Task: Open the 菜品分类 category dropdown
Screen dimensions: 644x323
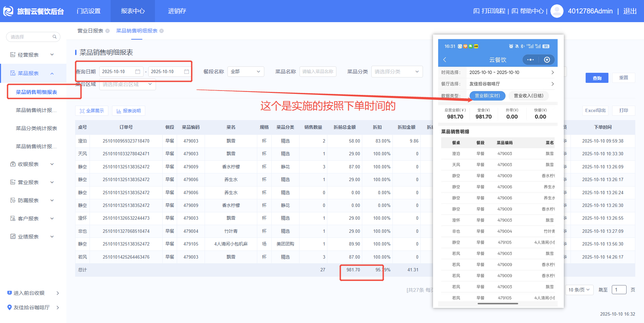Action: tap(396, 71)
